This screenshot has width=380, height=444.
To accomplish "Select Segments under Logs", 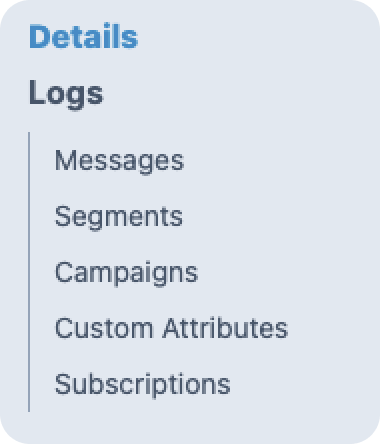I will [119, 217].
